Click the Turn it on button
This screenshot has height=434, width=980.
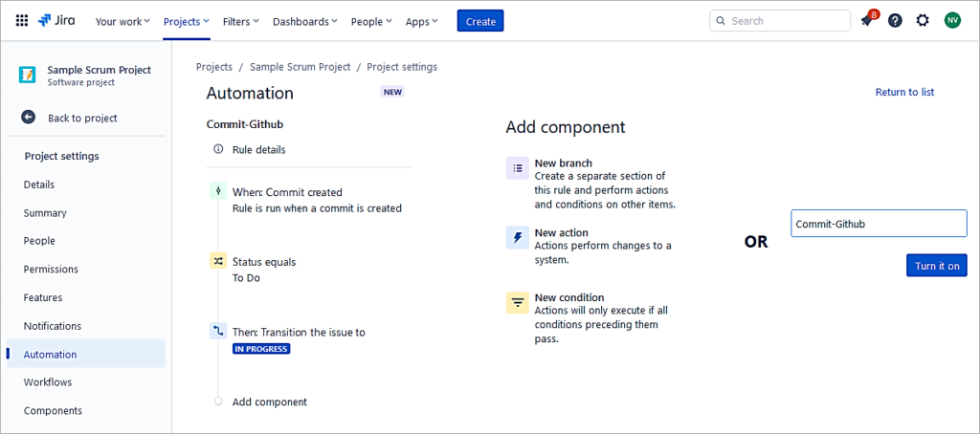pos(936,266)
